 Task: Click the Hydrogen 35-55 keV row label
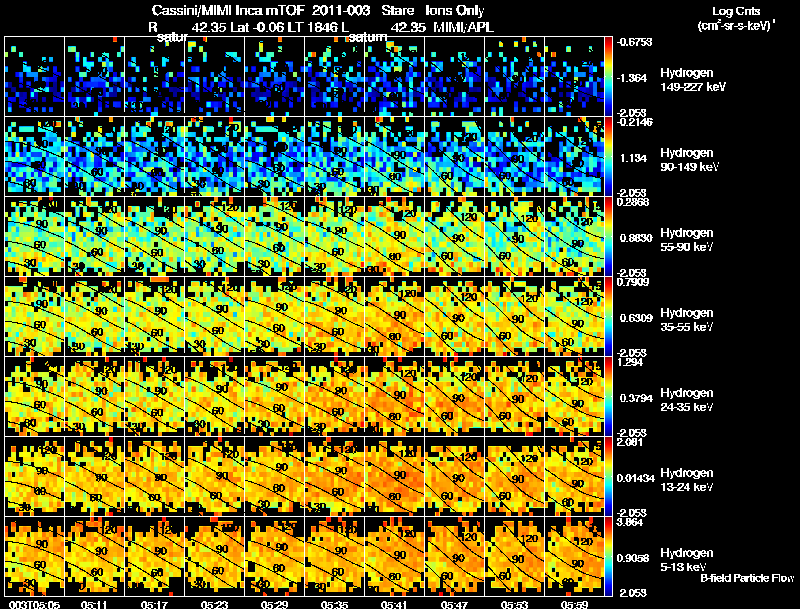tap(687, 320)
